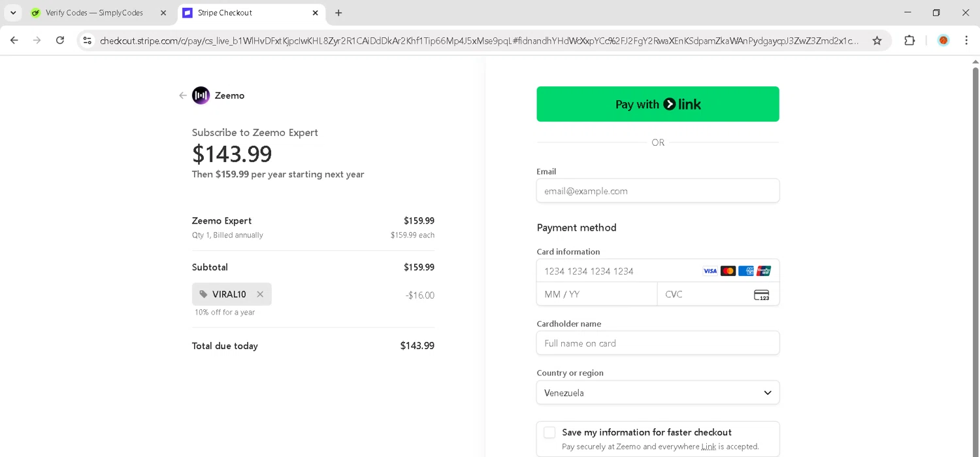Bookmark this page with the star
The image size is (980, 457).
pyautogui.click(x=877, y=41)
